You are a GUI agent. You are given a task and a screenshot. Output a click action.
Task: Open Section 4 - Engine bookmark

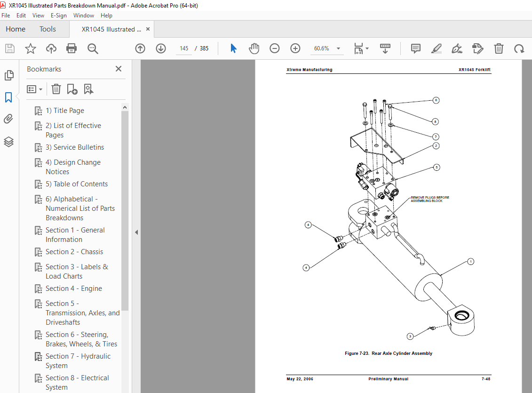tap(74, 289)
